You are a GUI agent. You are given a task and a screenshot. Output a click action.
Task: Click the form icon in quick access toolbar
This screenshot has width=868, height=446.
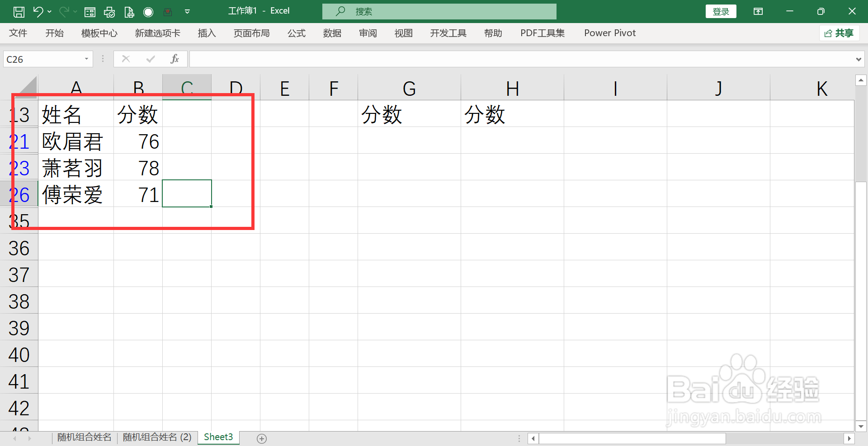[x=90, y=12]
